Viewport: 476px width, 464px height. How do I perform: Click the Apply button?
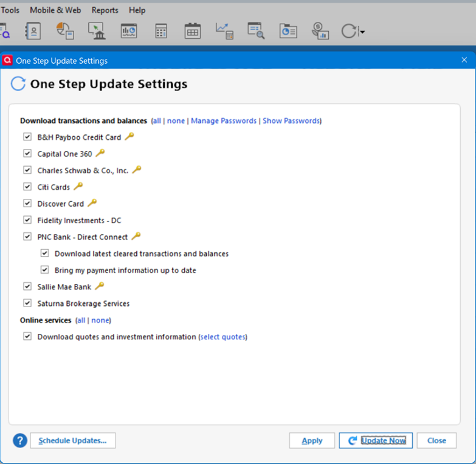[x=312, y=440]
